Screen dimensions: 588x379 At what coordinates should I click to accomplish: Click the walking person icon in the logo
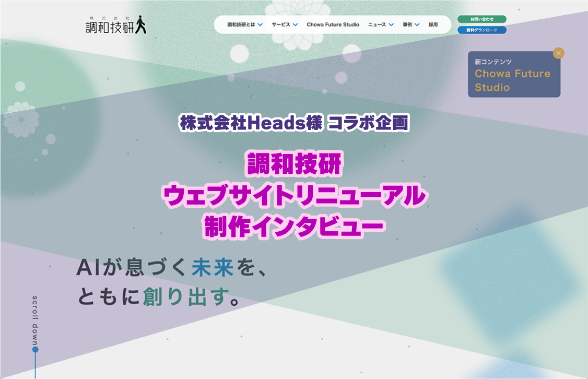[x=140, y=25]
